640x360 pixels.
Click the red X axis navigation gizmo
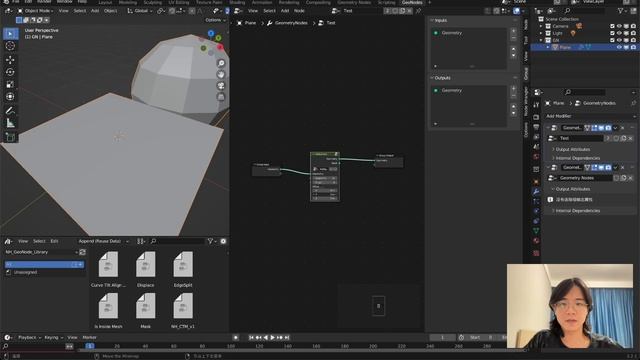[x=220, y=47]
